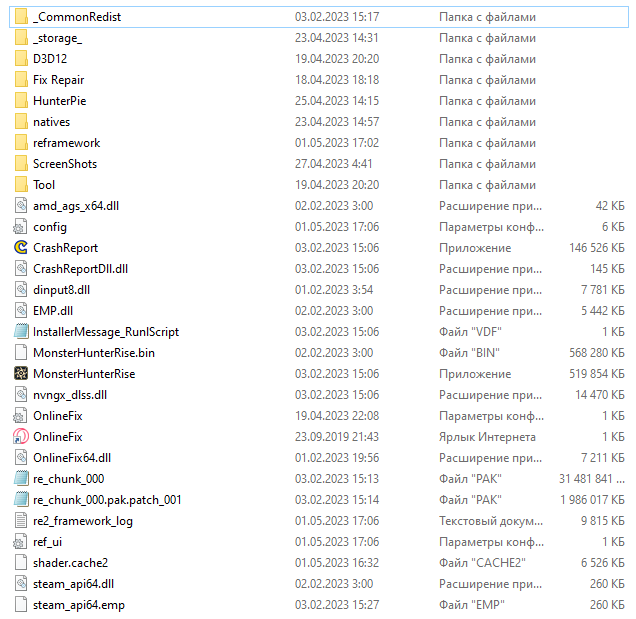The width and height of the screenshot is (636, 619).
Task: Click the InstallerMessage_RunIScript VDF icon
Action: tap(21, 331)
